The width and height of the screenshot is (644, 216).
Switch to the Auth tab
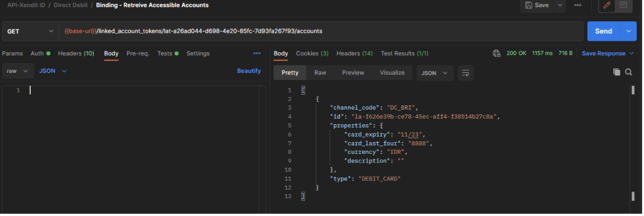(x=40, y=53)
